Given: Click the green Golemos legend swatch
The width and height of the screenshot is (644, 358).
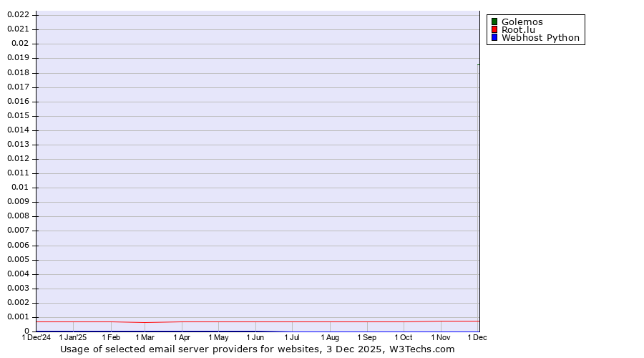Looking at the screenshot, I should point(494,21).
